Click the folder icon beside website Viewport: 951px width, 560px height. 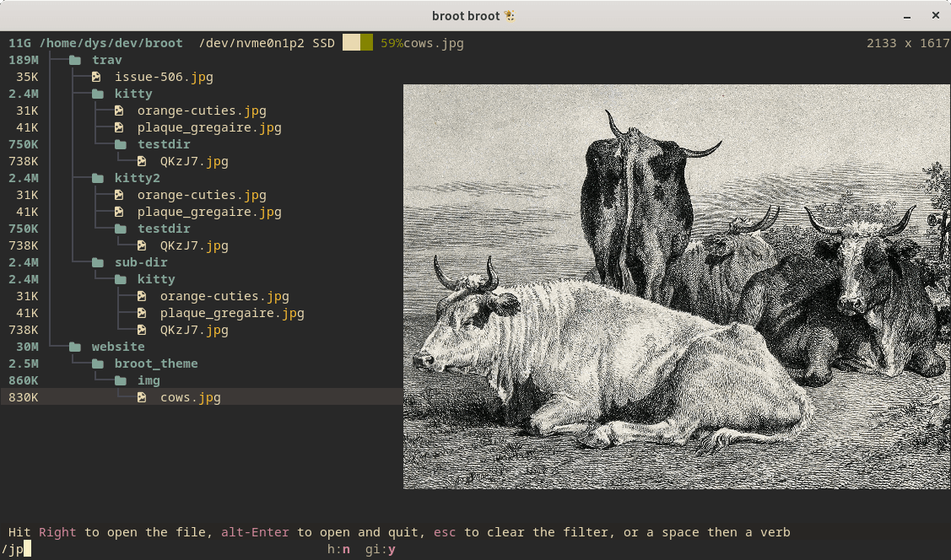pos(73,347)
